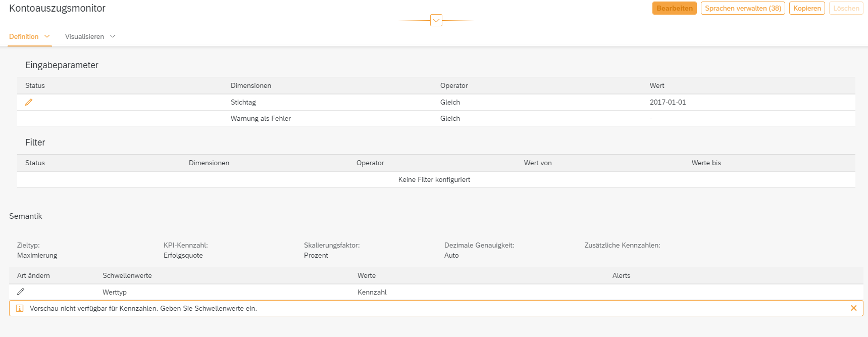Click the Operator column header in Filter table

[x=370, y=163]
